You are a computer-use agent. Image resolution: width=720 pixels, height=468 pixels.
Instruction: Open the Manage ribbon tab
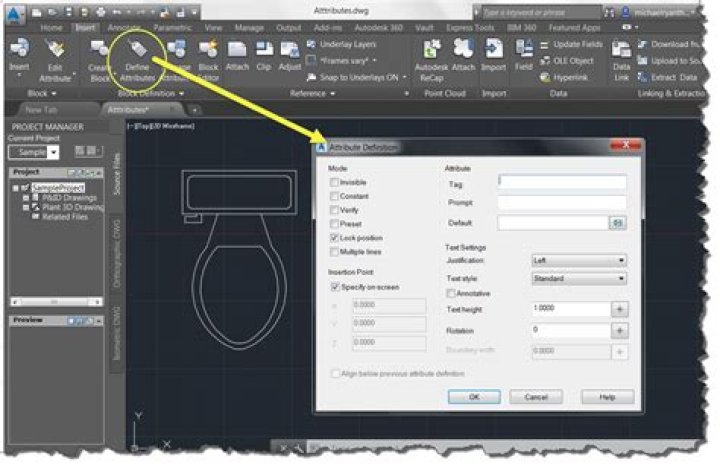pos(249,28)
